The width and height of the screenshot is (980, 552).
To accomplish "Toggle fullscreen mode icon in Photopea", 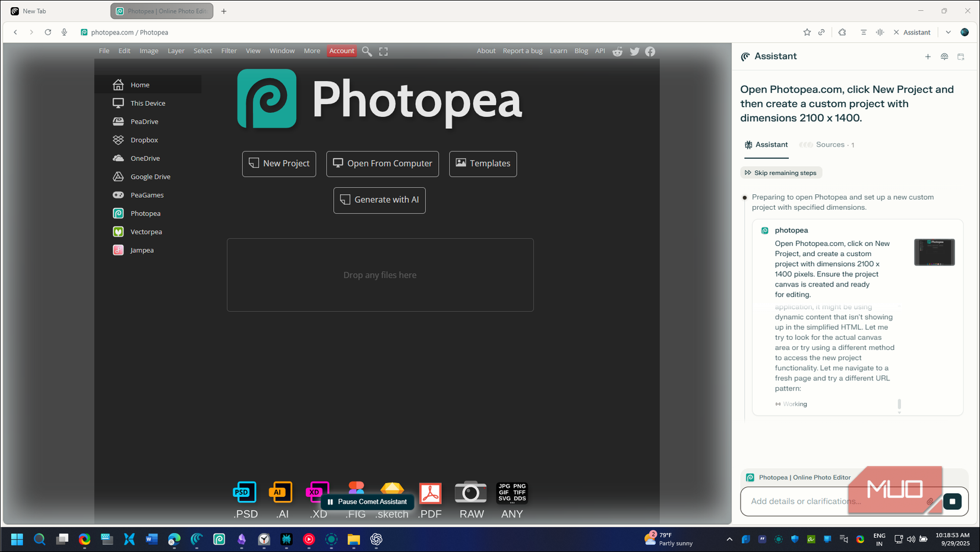I will [x=384, y=52].
